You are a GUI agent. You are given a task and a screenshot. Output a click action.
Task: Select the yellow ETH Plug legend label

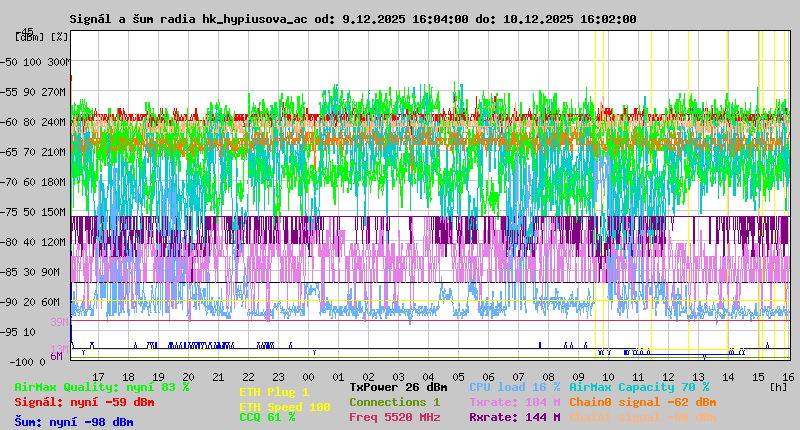tap(274, 393)
